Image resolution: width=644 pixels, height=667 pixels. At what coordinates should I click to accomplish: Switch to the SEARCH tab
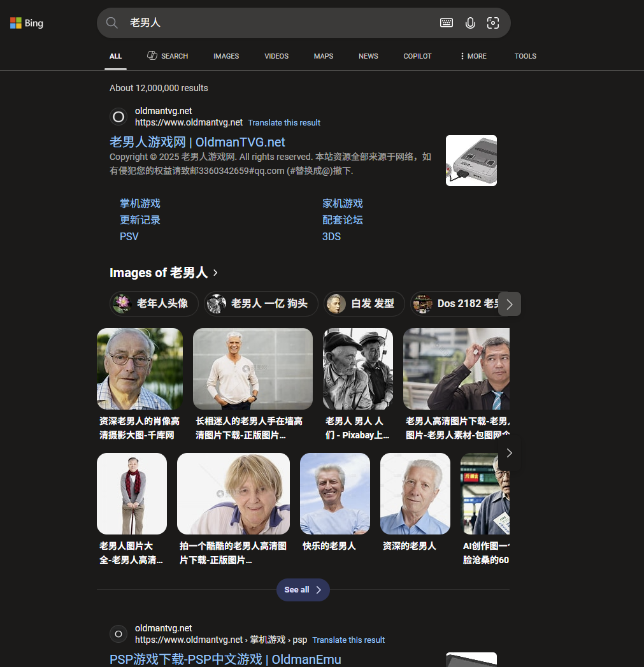[x=168, y=56]
